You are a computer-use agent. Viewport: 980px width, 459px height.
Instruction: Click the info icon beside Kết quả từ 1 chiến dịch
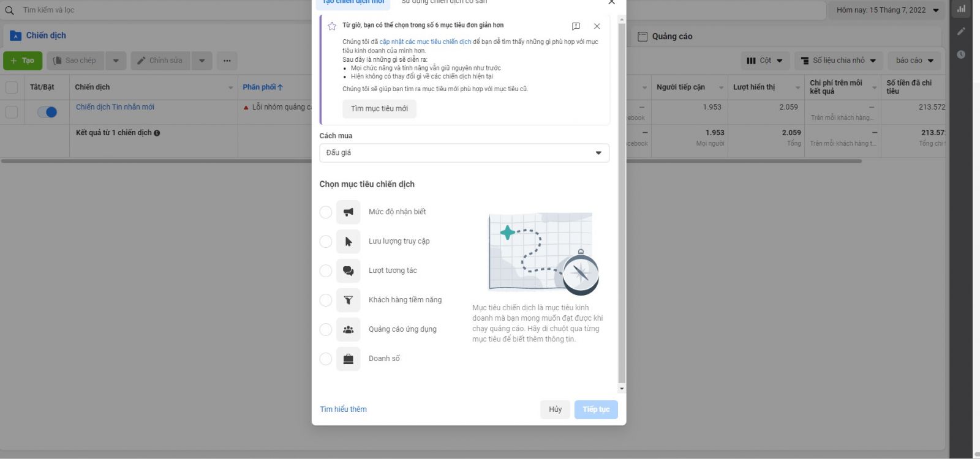point(157,133)
